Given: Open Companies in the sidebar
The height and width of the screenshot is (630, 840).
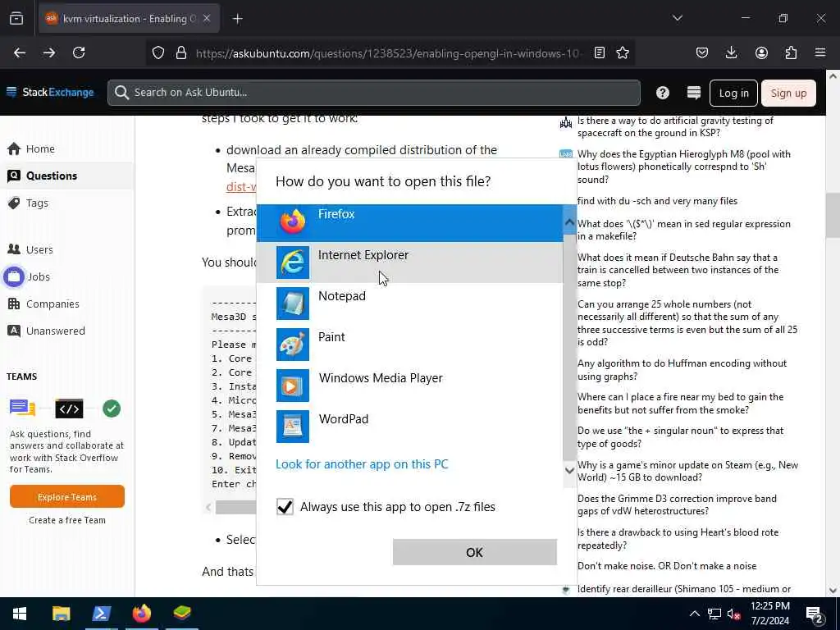Looking at the screenshot, I should [x=43, y=304].
